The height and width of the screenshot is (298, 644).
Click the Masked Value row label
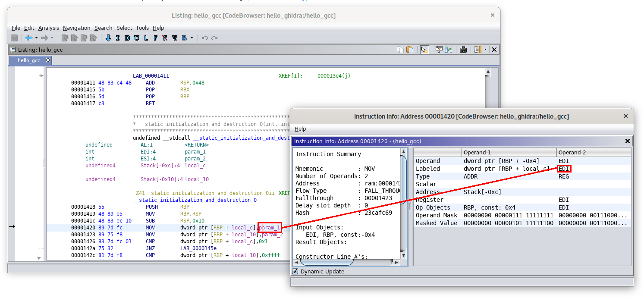(437, 223)
